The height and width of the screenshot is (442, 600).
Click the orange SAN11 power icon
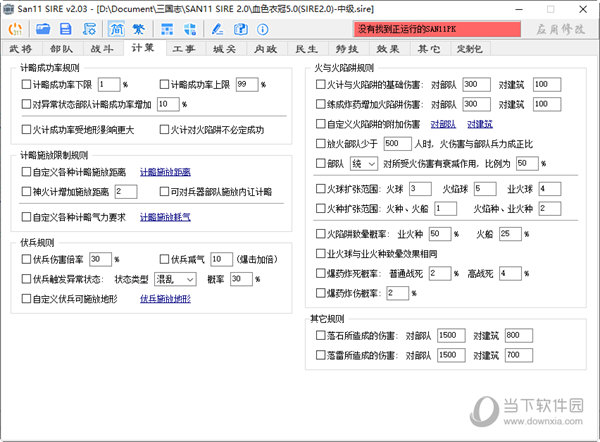(15, 29)
